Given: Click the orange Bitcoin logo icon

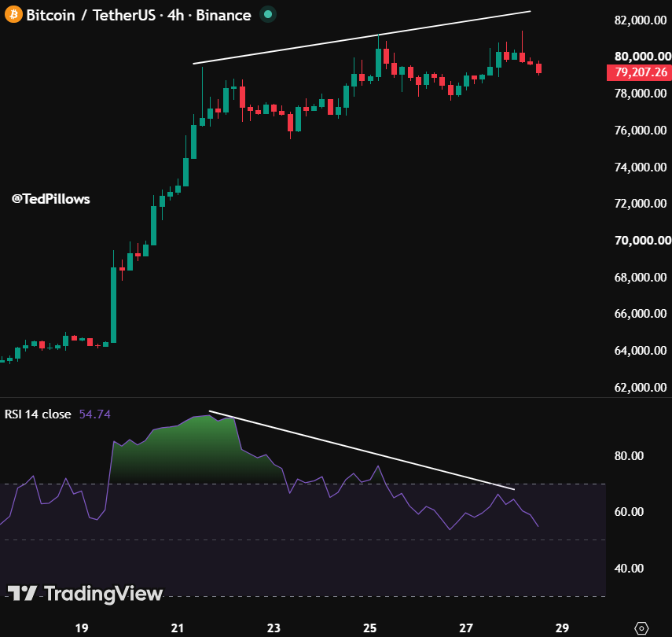Looking at the screenshot, I should click(13, 15).
